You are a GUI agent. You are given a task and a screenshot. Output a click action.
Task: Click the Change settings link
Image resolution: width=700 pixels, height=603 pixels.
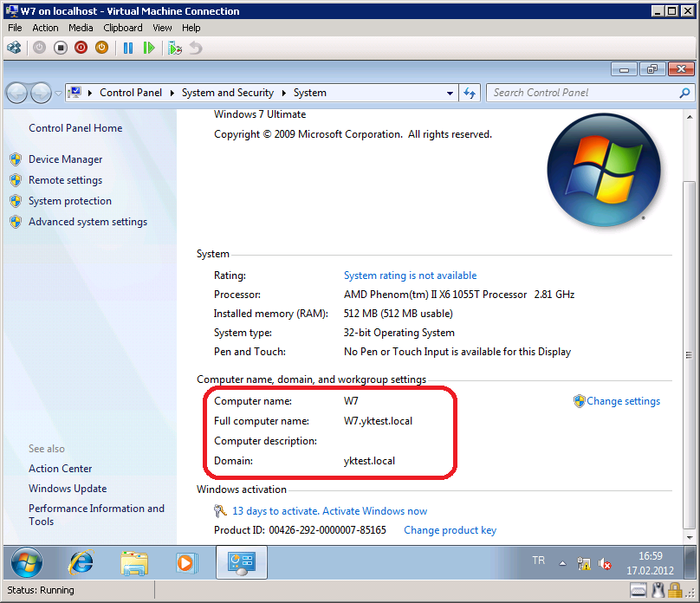pos(623,401)
